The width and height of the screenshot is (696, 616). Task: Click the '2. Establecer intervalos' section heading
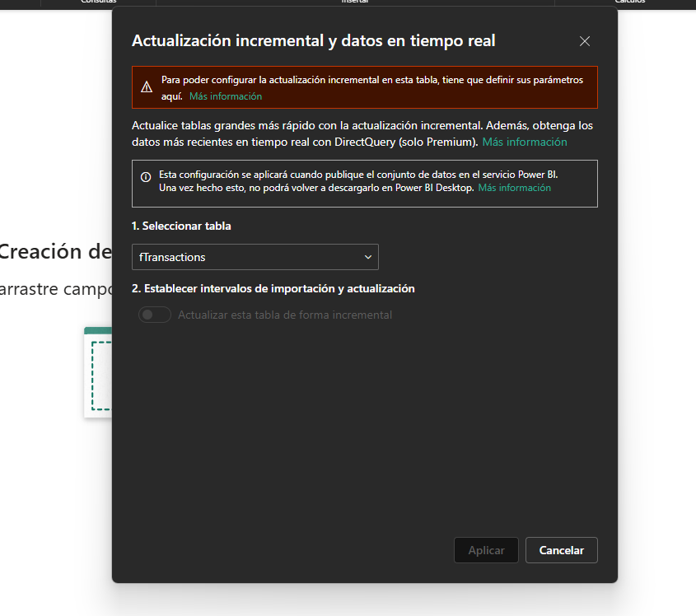coord(273,289)
